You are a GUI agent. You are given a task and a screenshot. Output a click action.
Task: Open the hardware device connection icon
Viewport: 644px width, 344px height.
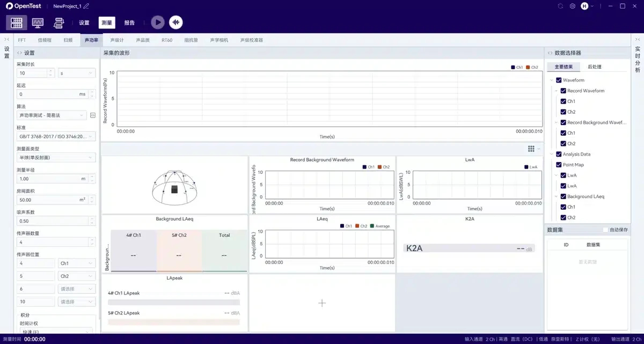[x=59, y=23]
